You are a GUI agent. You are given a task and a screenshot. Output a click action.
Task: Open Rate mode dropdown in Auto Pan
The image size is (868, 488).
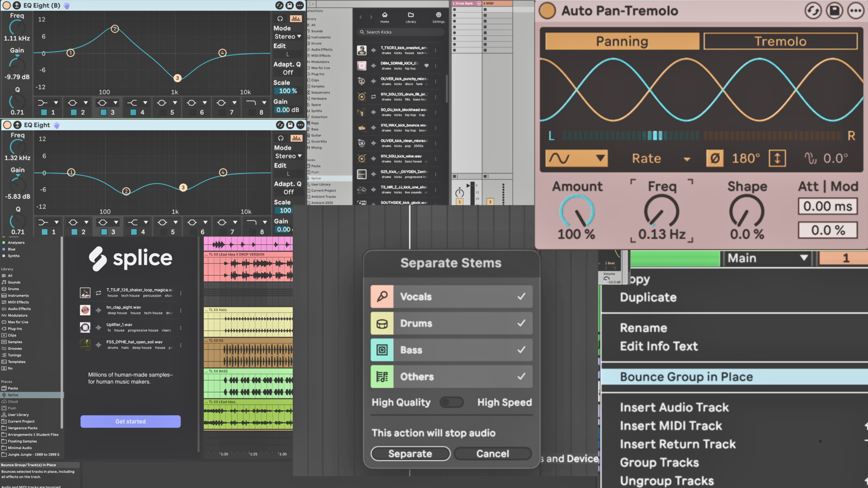(x=660, y=159)
